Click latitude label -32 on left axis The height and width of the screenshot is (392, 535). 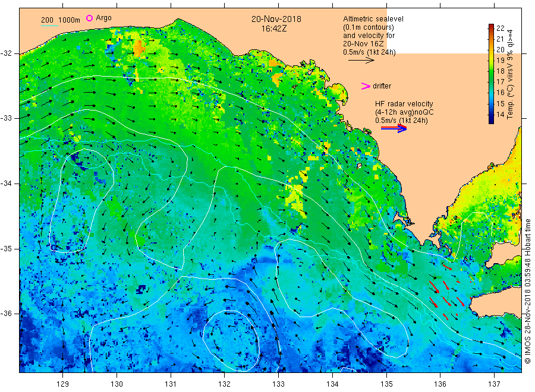[x=6, y=53]
